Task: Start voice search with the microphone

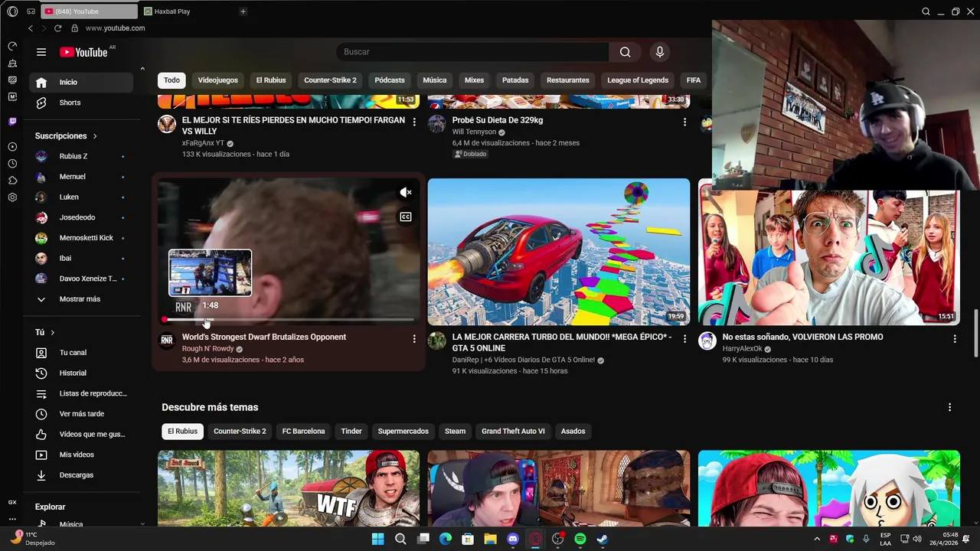Action: pyautogui.click(x=660, y=52)
